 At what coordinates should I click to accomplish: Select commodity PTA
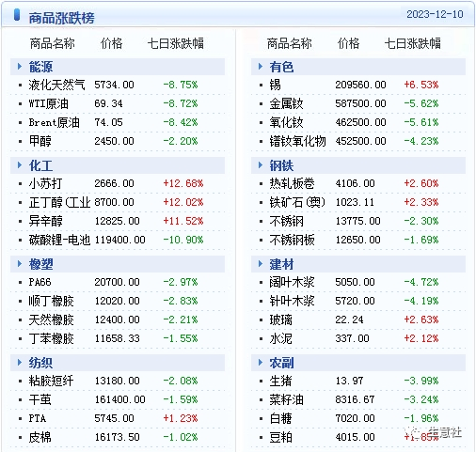38,418
